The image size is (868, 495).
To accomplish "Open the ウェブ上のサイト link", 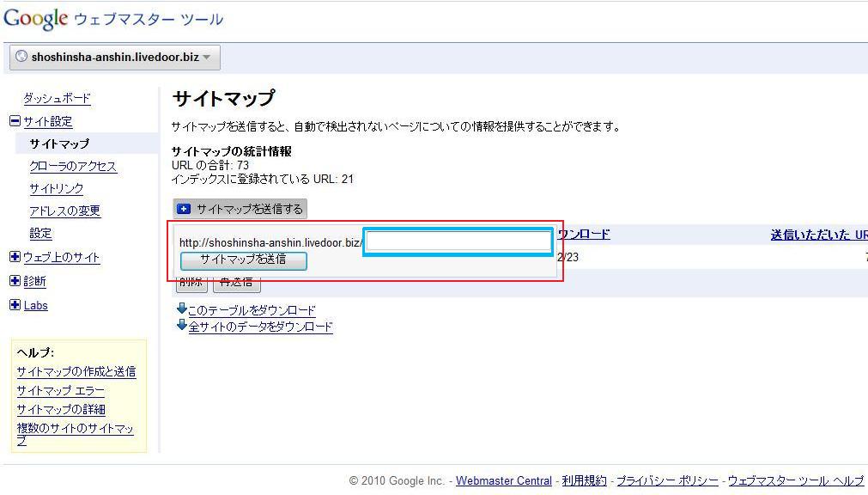I will (x=62, y=257).
